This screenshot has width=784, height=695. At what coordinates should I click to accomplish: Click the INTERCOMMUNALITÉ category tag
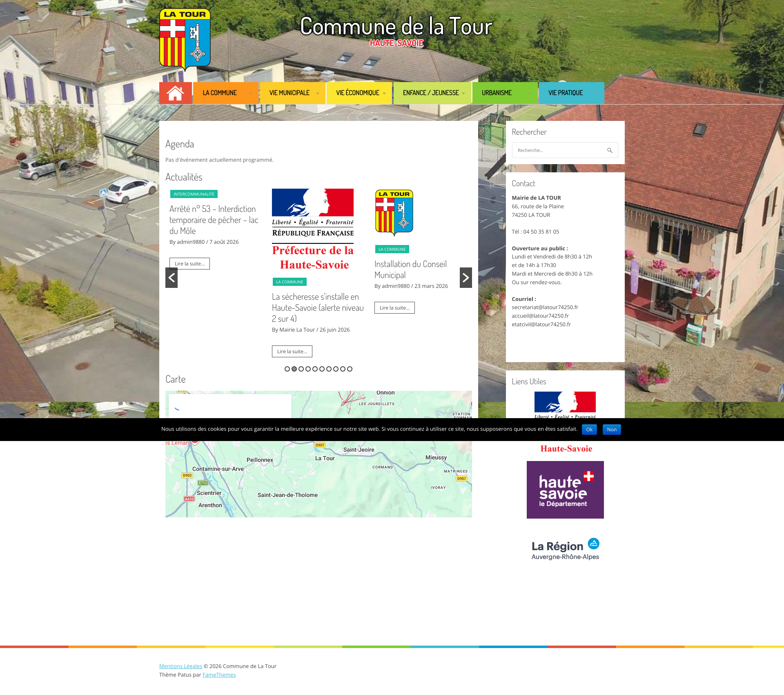coord(194,194)
